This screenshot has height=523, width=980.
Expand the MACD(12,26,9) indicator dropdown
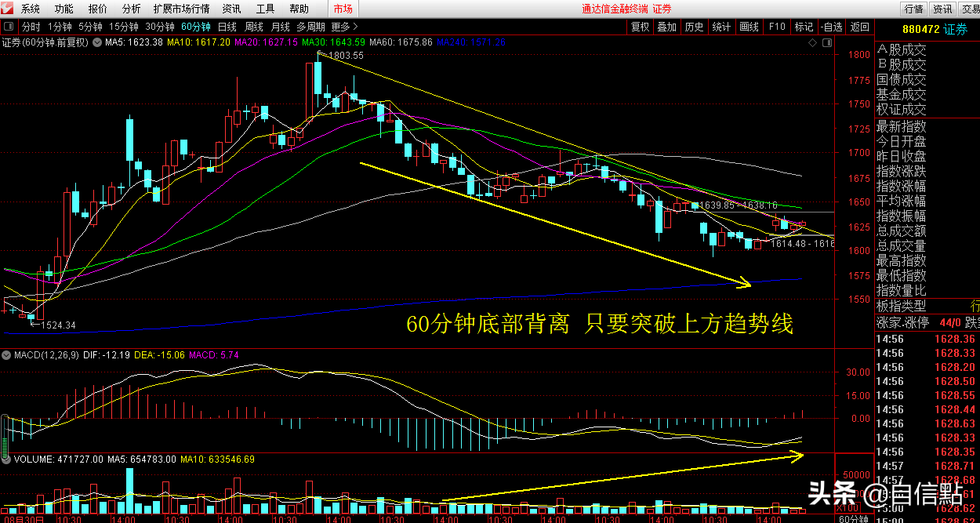tap(7, 355)
